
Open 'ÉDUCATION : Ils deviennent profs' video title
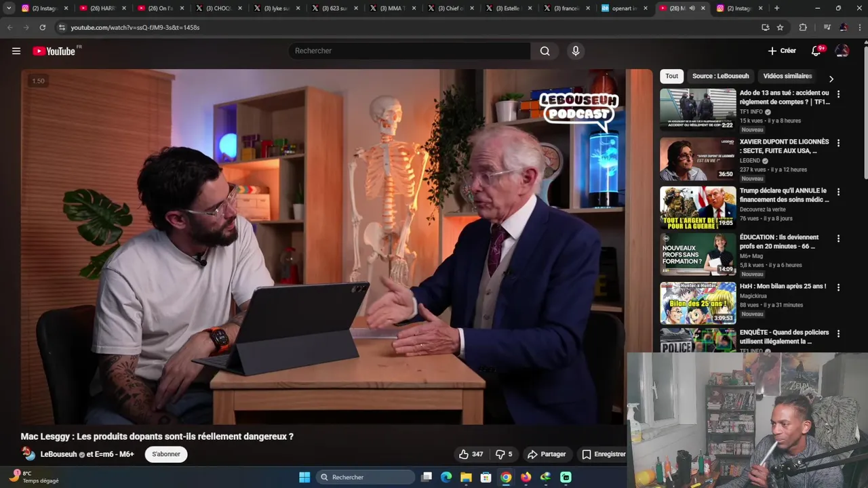pos(779,242)
